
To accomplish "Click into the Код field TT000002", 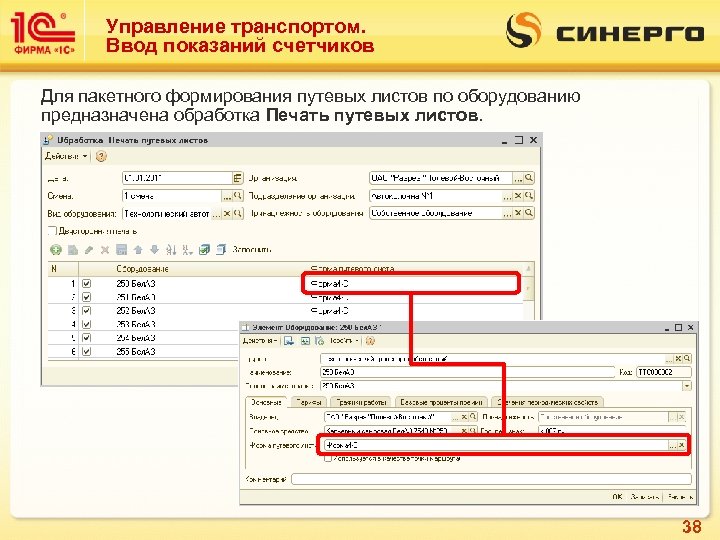I will [x=664, y=372].
